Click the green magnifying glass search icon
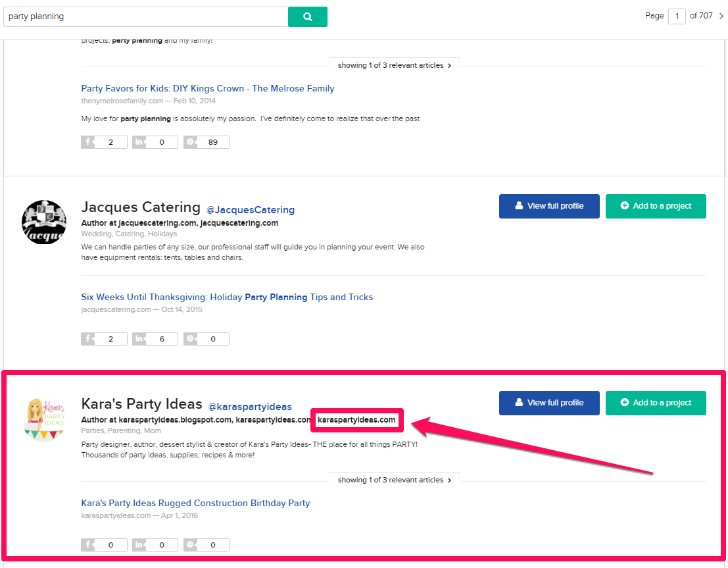Viewport: 728px width, 568px height. click(x=307, y=16)
